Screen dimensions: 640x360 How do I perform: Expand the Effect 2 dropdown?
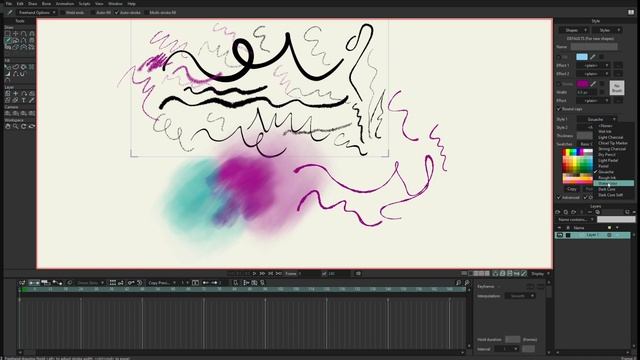click(593, 74)
